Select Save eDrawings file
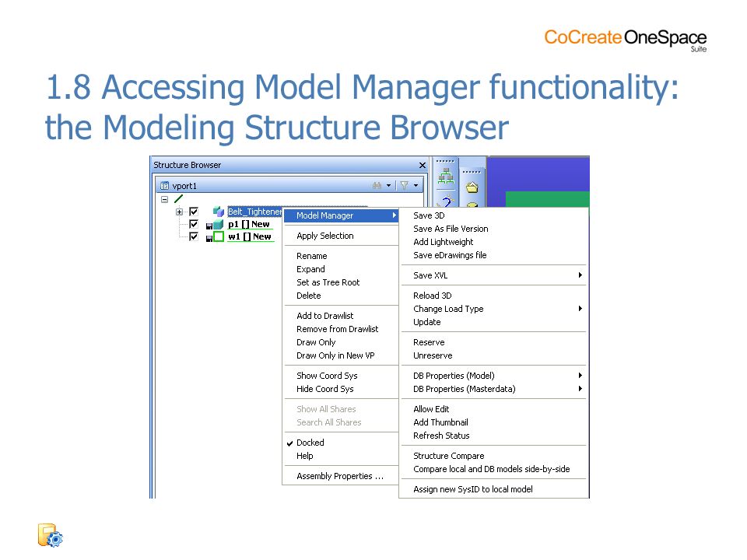The width and height of the screenshot is (747, 560). click(x=493, y=256)
